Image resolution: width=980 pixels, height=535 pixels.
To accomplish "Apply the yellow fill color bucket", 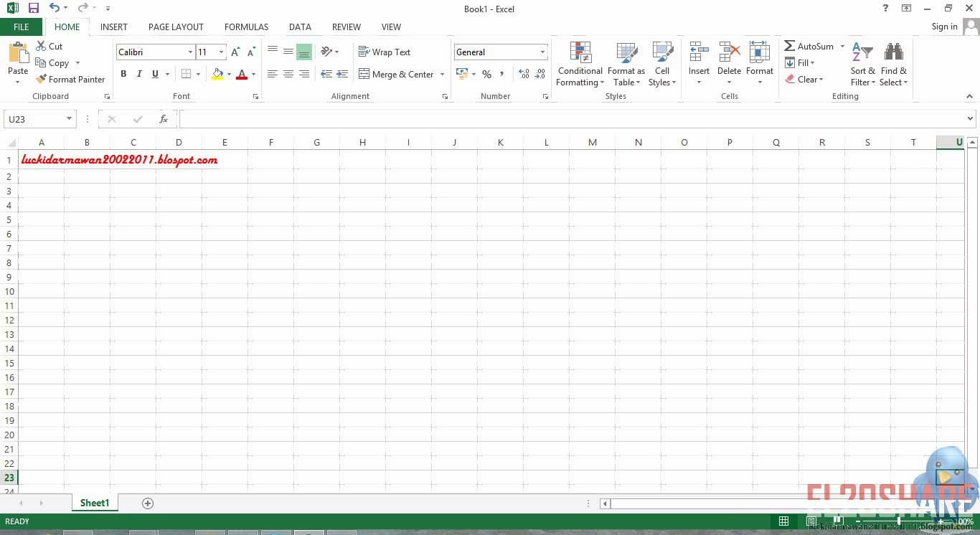I will point(217,74).
